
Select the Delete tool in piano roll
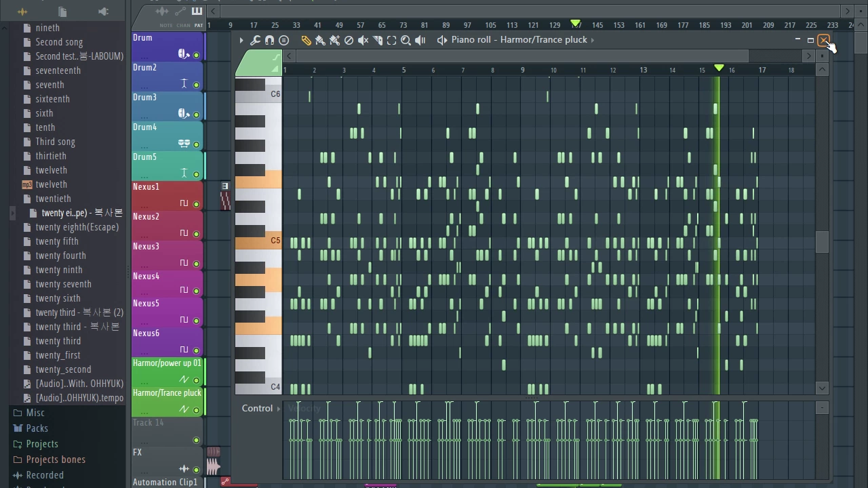349,41
